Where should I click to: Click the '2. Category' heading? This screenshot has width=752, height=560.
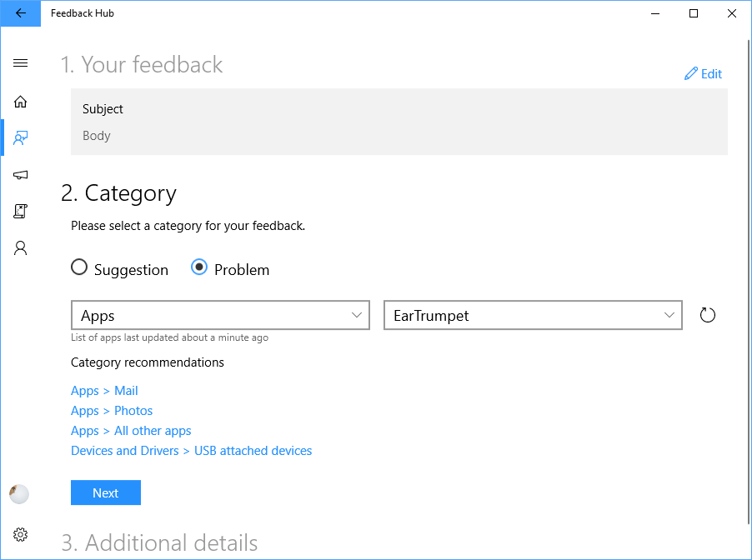tap(119, 193)
